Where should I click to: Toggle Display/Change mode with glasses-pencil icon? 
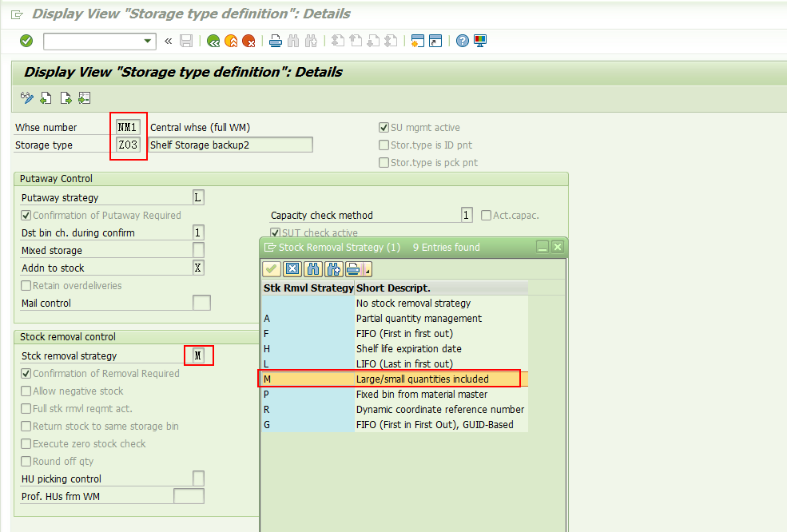coord(27,98)
